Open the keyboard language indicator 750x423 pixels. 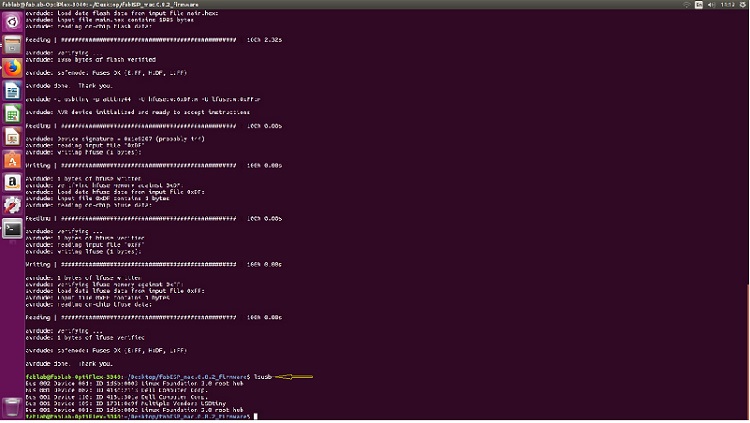tap(699, 4)
